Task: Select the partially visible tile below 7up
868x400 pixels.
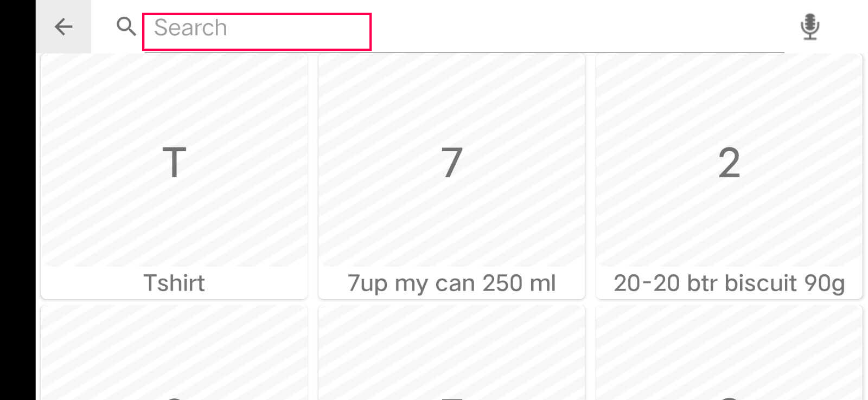Action: [x=451, y=352]
